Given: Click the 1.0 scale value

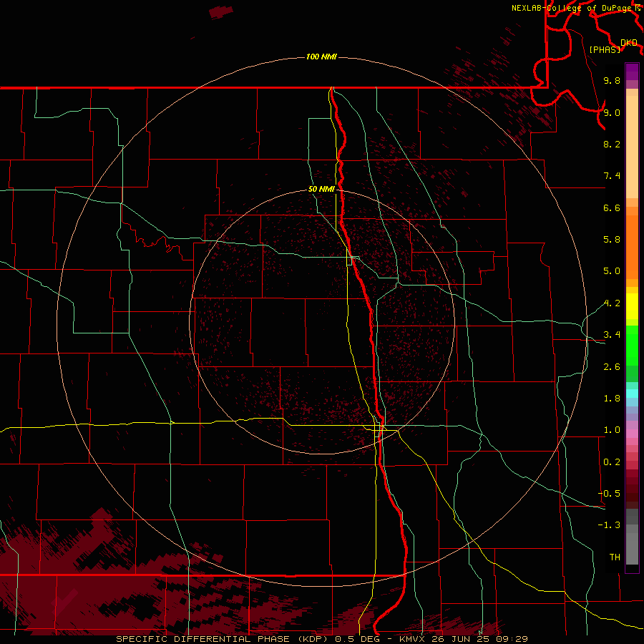Looking at the screenshot, I should point(612,430).
